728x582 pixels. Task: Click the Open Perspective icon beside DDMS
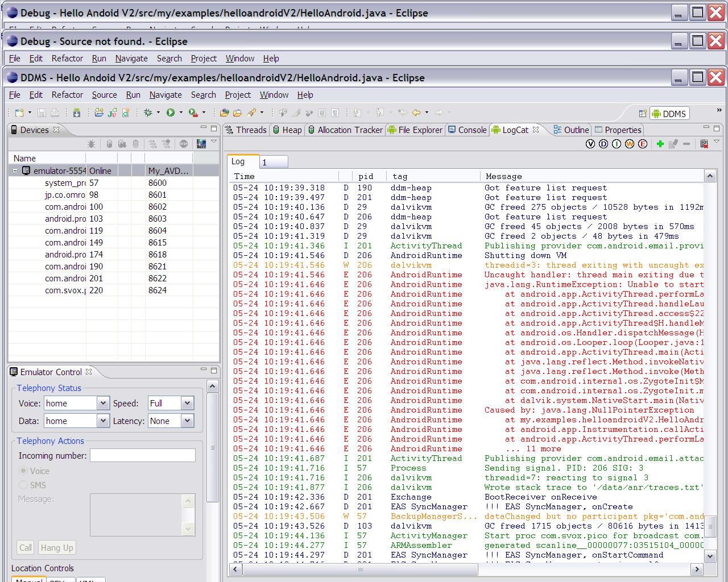click(x=643, y=114)
